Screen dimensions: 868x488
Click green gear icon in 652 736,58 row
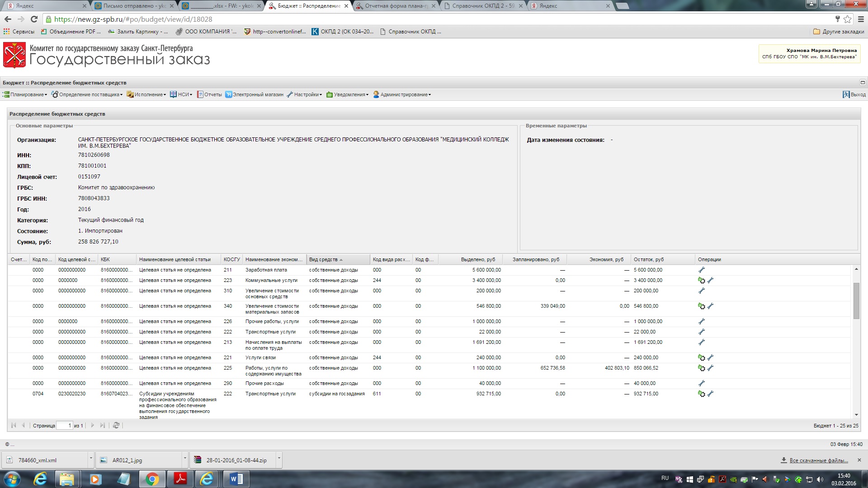click(x=702, y=368)
